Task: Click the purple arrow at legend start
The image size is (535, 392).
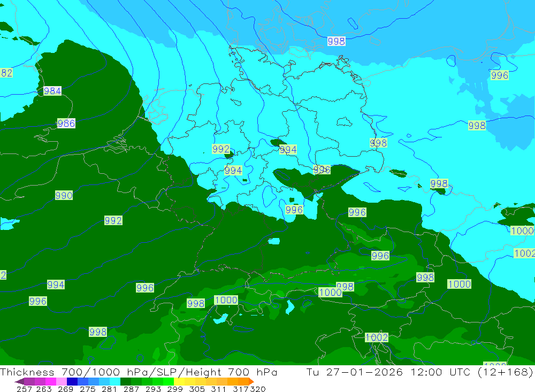Action: tap(19, 381)
